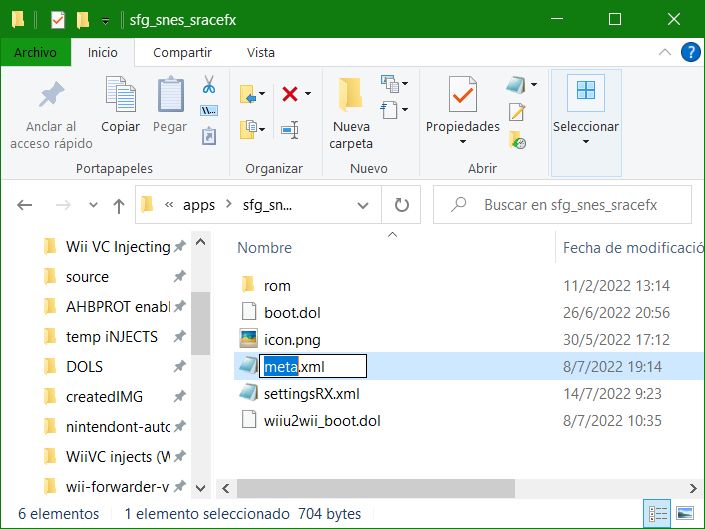705x529 pixels.
Task: Open WiiVC injects quick access folder
Action: (x=118, y=457)
